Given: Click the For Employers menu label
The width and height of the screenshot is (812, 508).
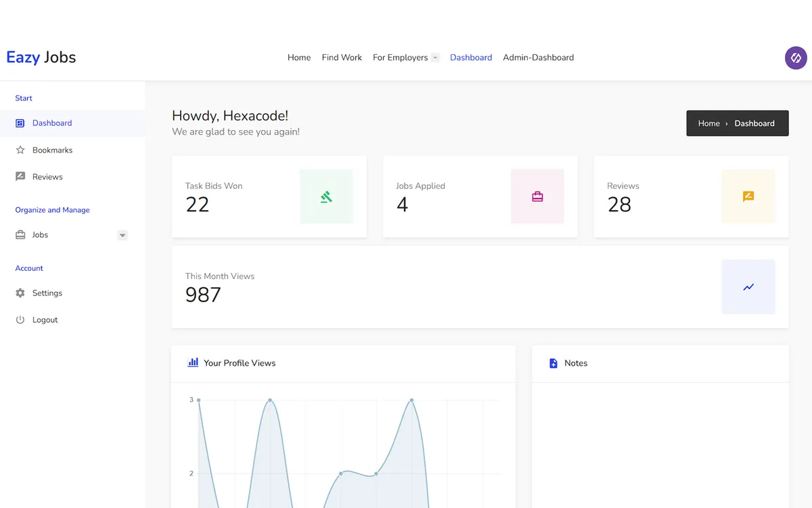Looking at the screenshot, I should [x=400, y=58].
